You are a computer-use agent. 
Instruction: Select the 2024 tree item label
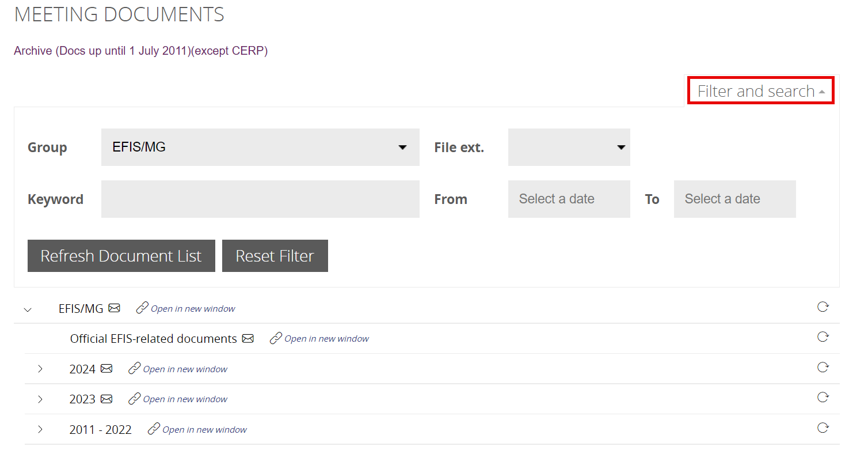tap(82, 369)
